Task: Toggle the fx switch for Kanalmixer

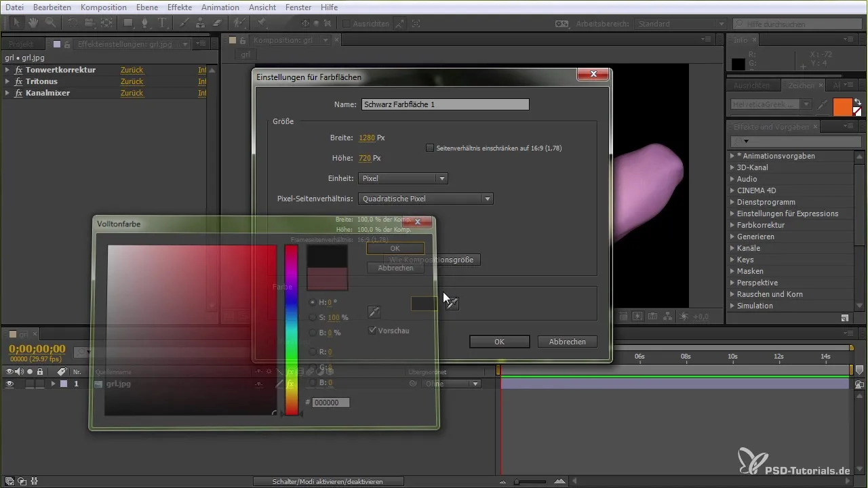Action: (x=19, y=93)
